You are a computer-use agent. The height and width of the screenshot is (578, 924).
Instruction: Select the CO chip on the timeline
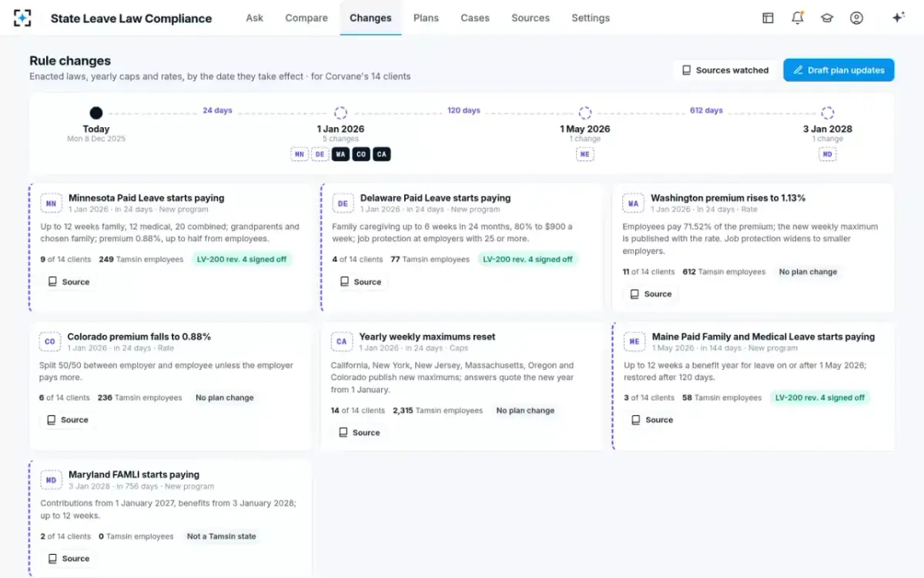(361, 154)
